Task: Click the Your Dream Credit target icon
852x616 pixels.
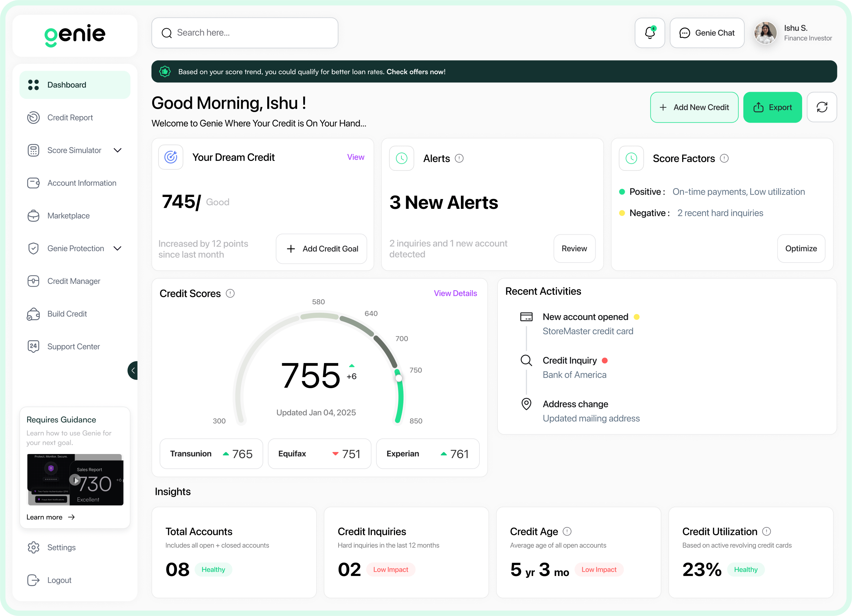Action: coord(171,157)
